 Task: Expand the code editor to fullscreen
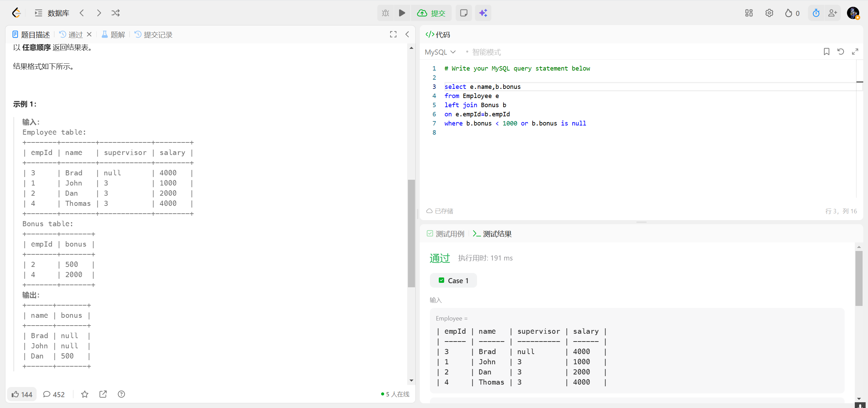[x=855, y=52]
